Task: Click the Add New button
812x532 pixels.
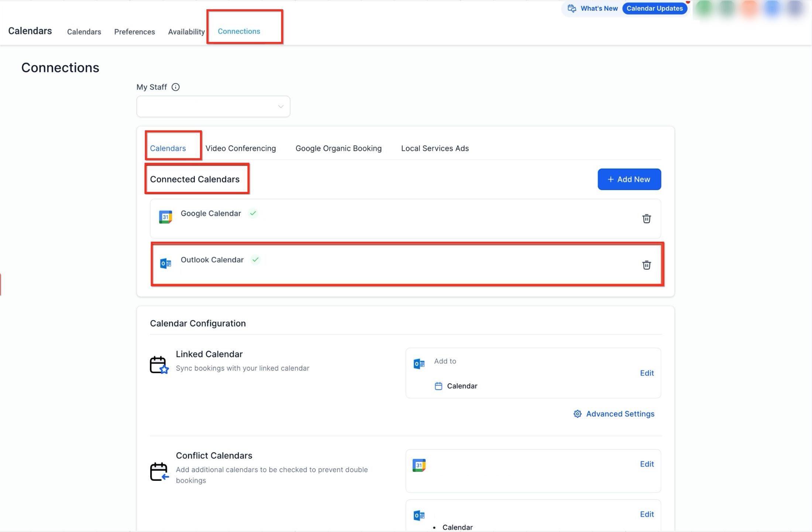Action: pyautogui.click(x=629, y=179)
